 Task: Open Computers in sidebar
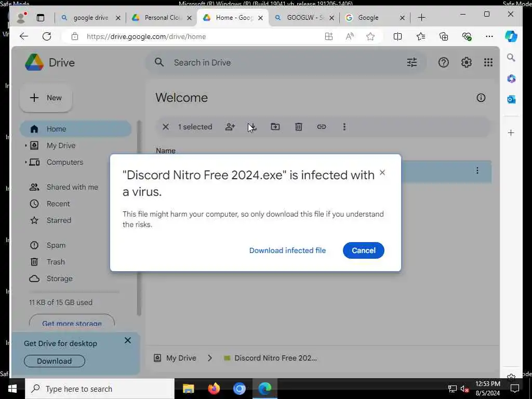(x=64, y=162)
